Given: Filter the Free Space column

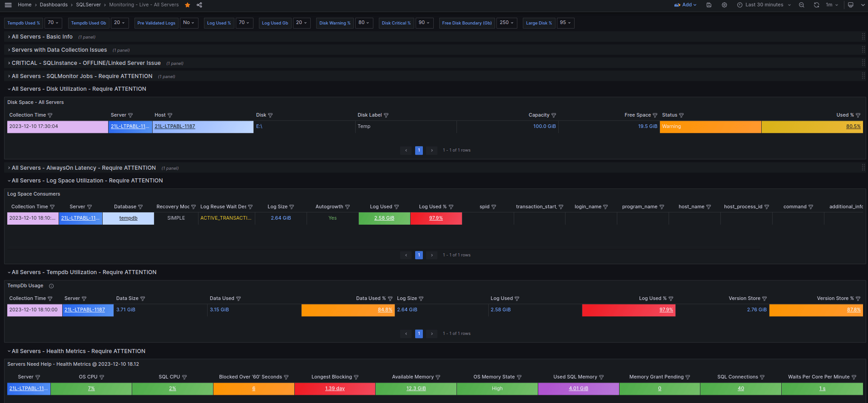Looking at the screenshot, I should pyautogui.click(x=655, y=115).
